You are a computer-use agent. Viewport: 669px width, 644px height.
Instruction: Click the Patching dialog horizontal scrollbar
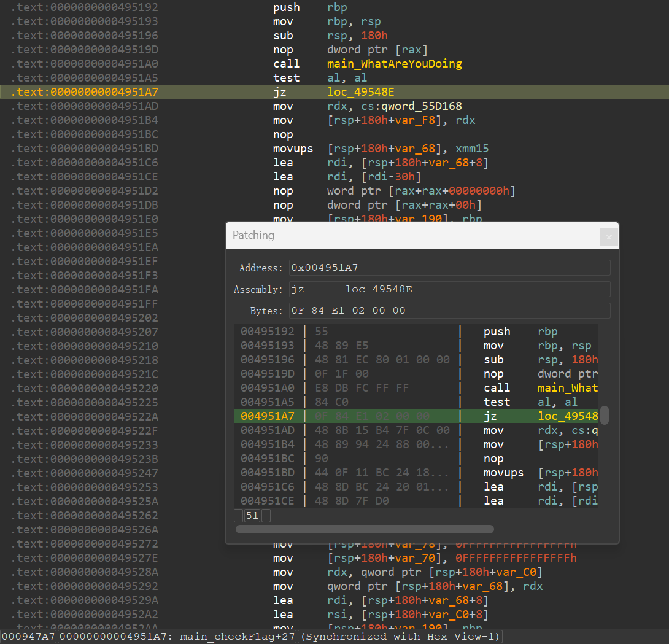pos(365,529)
